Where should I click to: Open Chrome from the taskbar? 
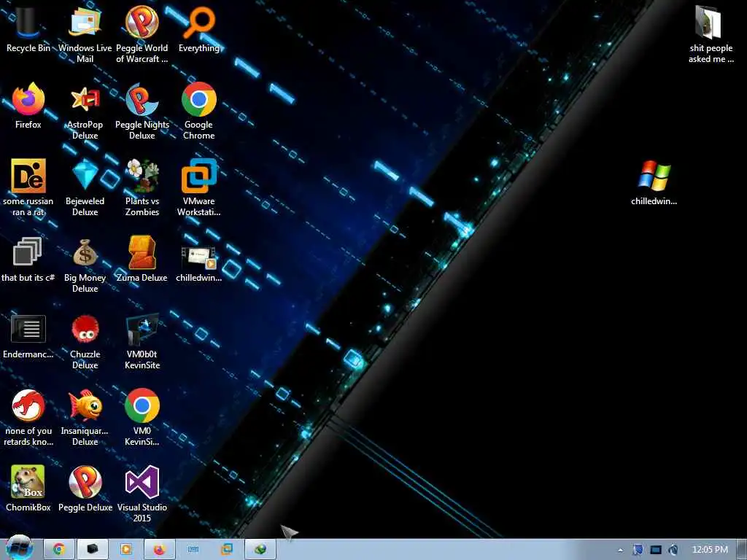[59, 550]
